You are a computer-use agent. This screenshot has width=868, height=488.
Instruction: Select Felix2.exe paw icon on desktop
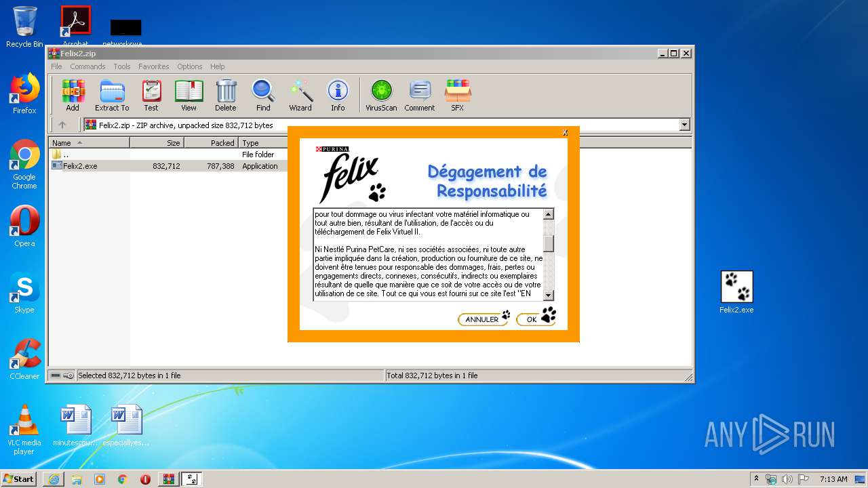[x=736, y=292]
